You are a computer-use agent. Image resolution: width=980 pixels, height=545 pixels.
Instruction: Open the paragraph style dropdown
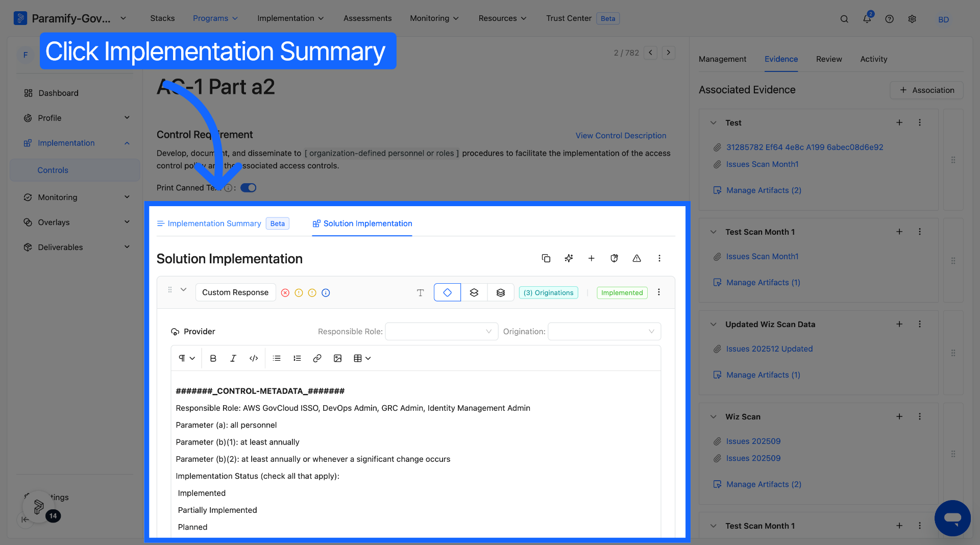pyautogui.click(x=187, y=358)
